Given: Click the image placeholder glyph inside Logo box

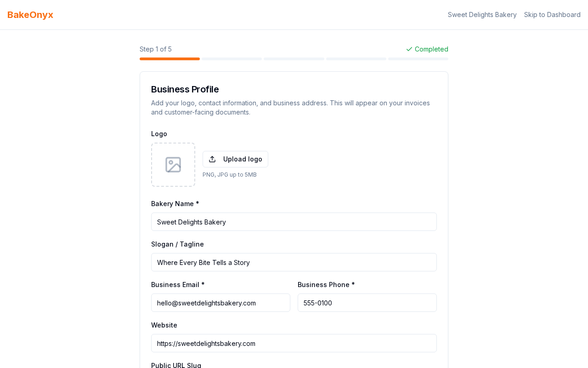Looking at the screenshot, I should point(173,164).
